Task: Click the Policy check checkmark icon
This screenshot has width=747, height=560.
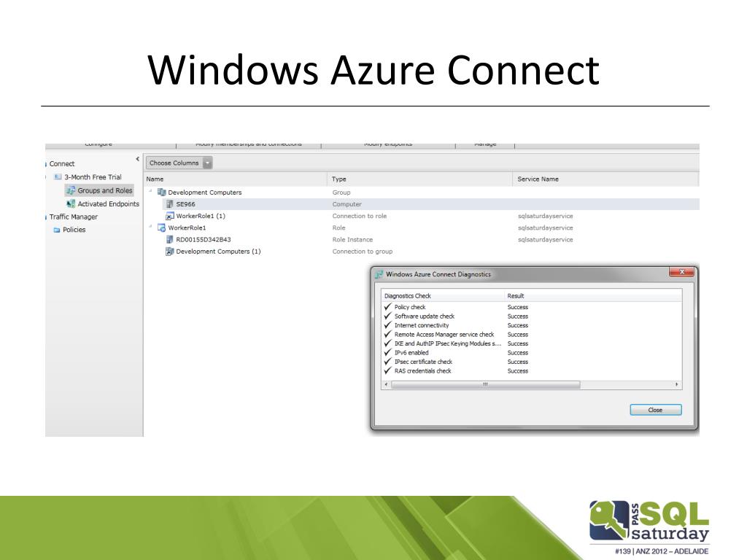Action: (388, 307)
